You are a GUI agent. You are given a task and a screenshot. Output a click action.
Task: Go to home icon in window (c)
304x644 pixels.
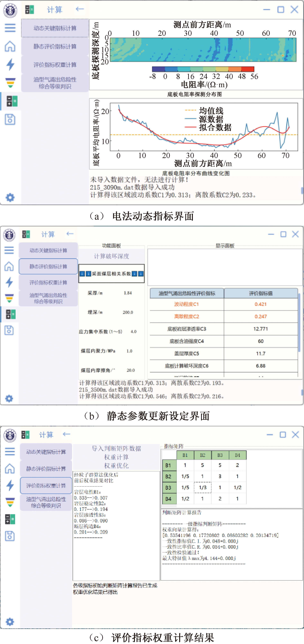pyautogui.click(x=10, y=468)
